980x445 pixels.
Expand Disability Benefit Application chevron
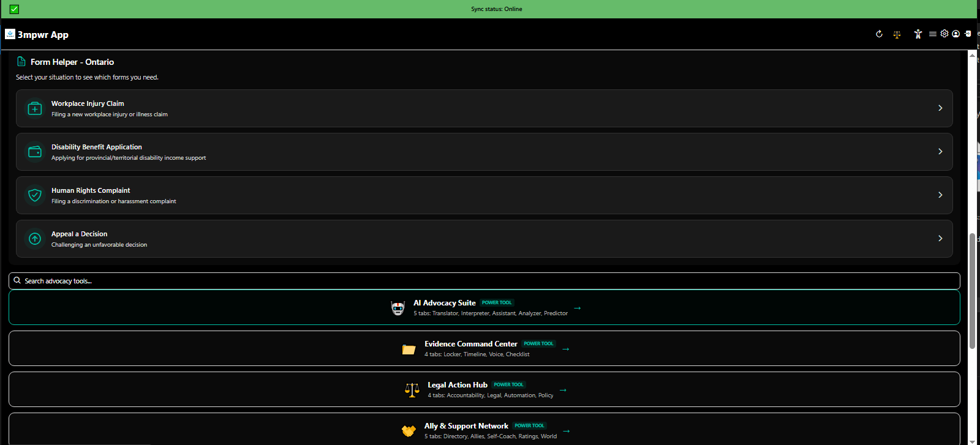click(x=940, y=152)
